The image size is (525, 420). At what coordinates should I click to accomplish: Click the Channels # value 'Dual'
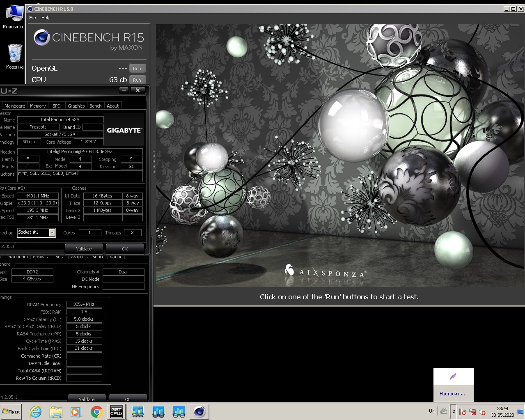pos(123,272)
